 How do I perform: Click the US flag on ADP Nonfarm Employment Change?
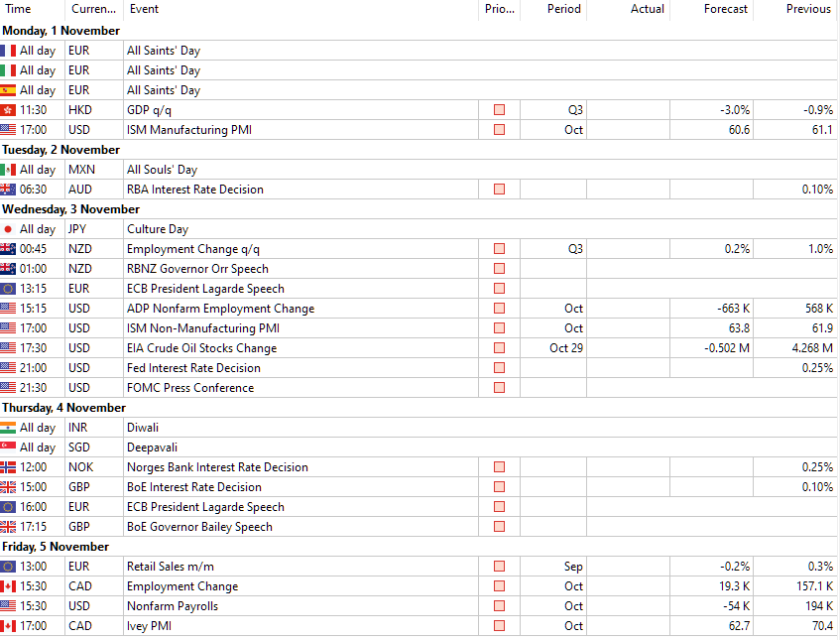click(x=8, y=309)
